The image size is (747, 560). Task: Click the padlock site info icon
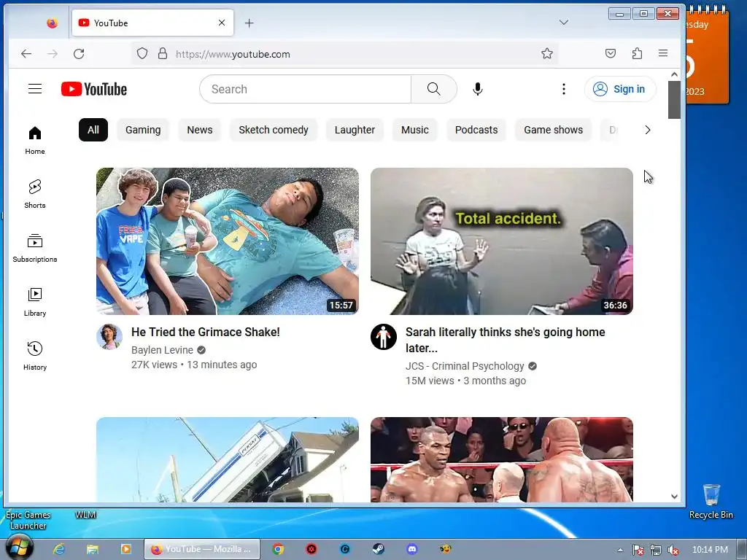(163, 54)
